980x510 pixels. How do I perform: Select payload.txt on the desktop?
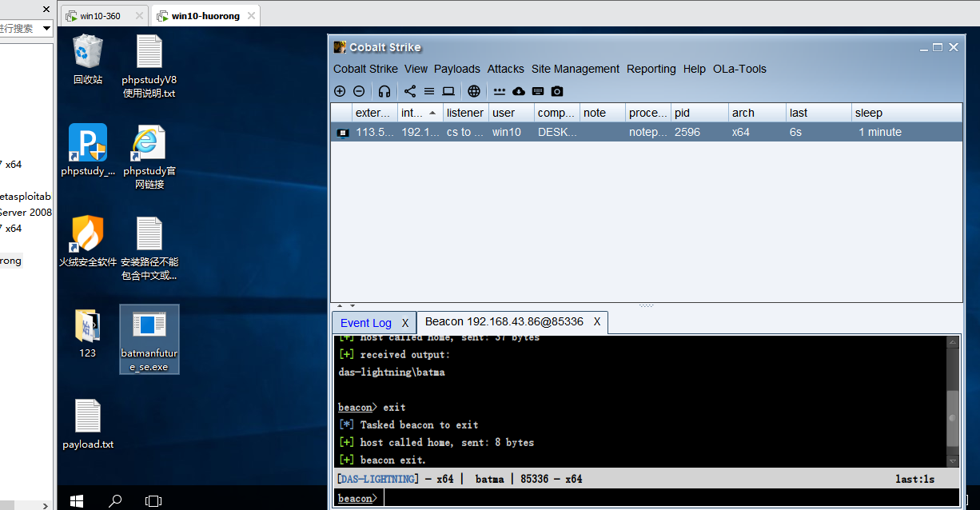coord(87,424)
